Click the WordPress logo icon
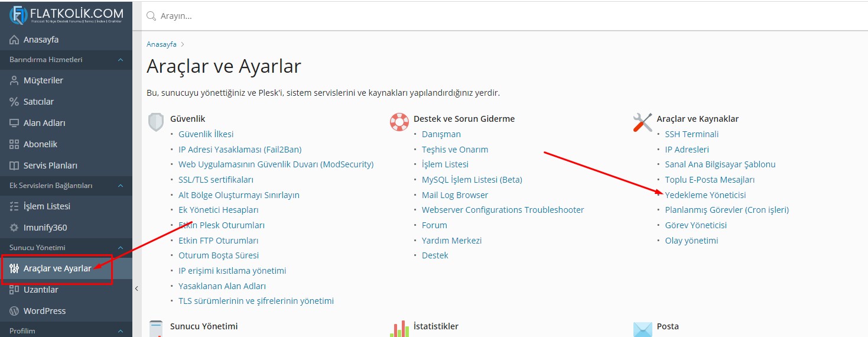Screen dimensions: 868x337 [14, 311]
